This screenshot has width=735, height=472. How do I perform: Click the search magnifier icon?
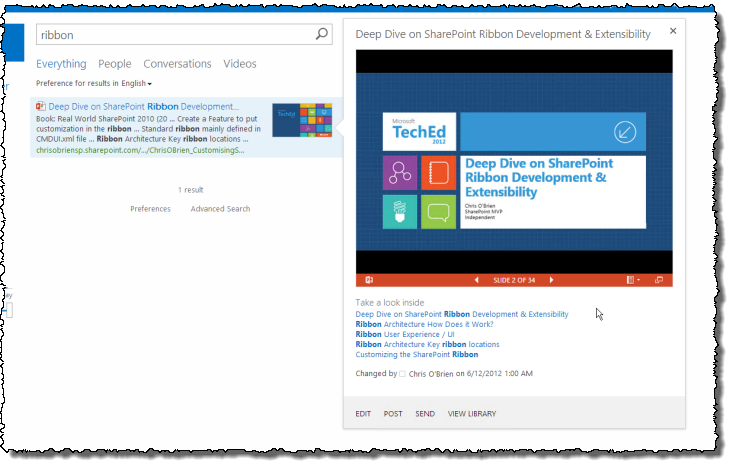click(322, 34)
